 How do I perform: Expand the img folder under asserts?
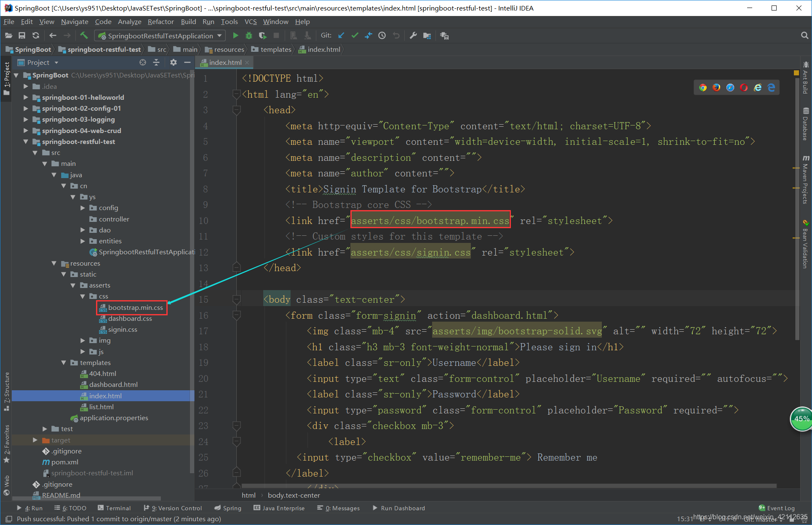click(x=83, y=340)
